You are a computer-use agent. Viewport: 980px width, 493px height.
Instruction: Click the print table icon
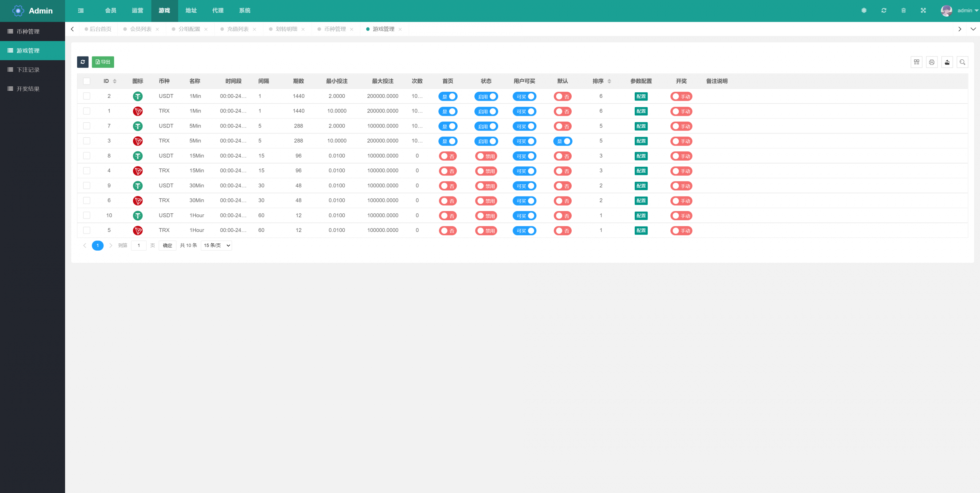931,62
